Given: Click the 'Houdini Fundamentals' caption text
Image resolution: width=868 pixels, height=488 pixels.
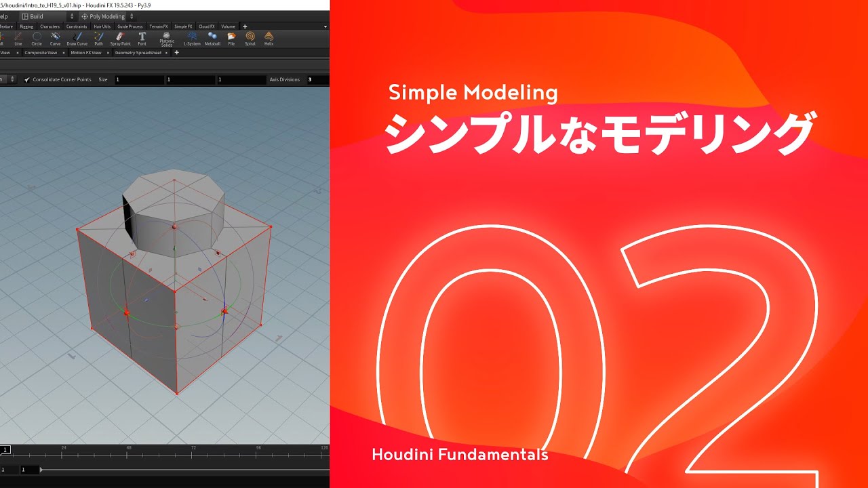Looking at the screenshot, I should coord(460,455).
